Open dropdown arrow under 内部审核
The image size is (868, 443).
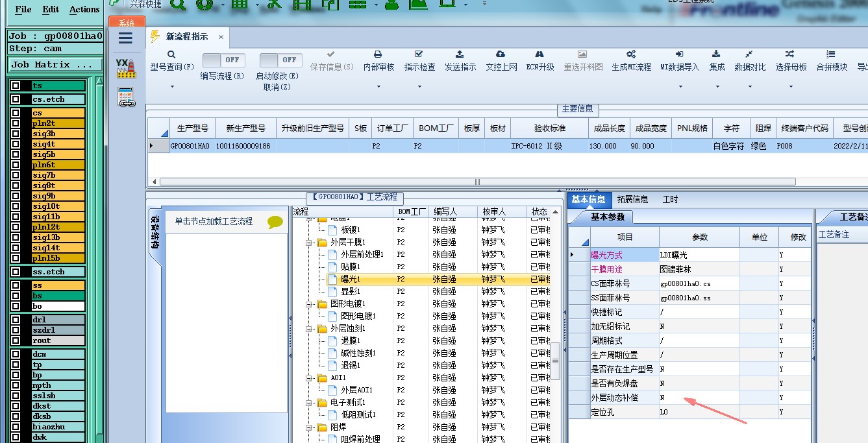click(378, 86)
